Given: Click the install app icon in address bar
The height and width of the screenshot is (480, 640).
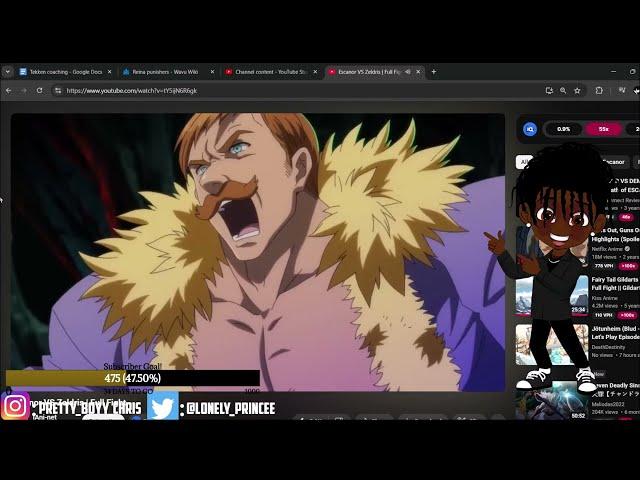Looking at the screenshot, I should (x=549, y=91).
